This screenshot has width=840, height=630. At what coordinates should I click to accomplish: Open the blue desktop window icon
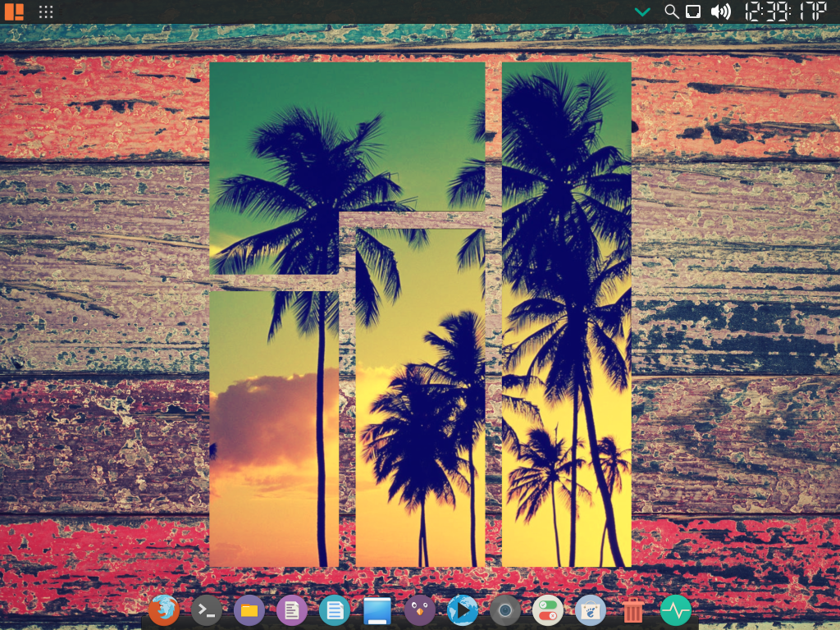(377, 610)
